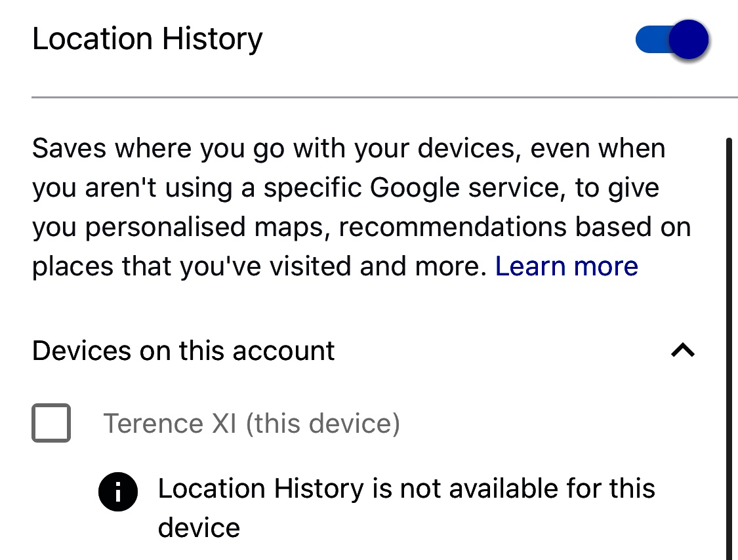Select the Devices on this account label

point(183,351)
